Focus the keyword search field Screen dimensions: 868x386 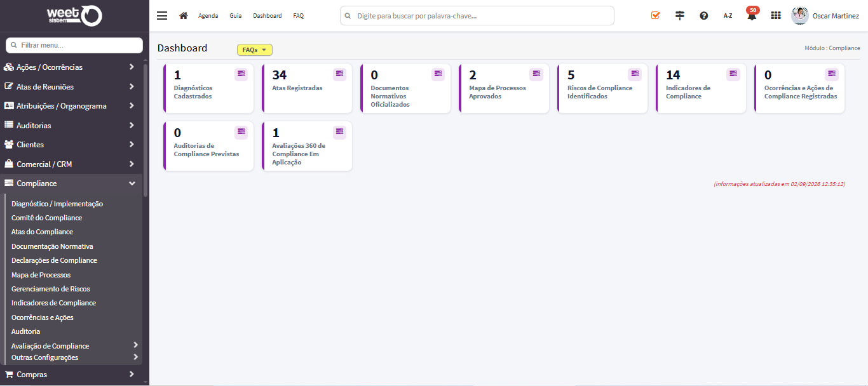coord(477,15)
